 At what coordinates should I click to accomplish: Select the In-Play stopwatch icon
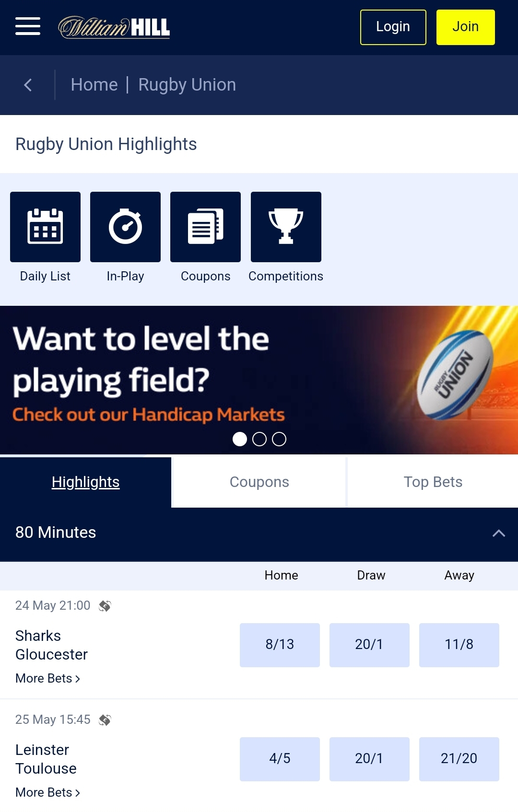[125, 226]
